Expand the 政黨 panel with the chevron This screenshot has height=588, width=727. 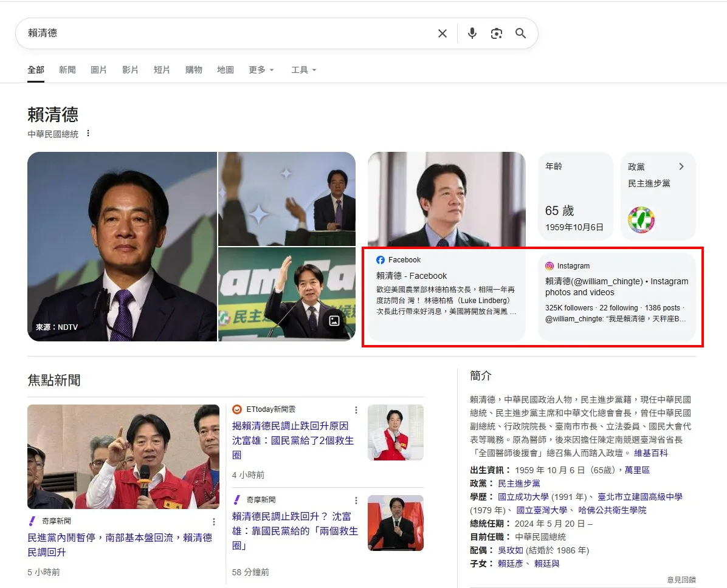pos(681,166)
